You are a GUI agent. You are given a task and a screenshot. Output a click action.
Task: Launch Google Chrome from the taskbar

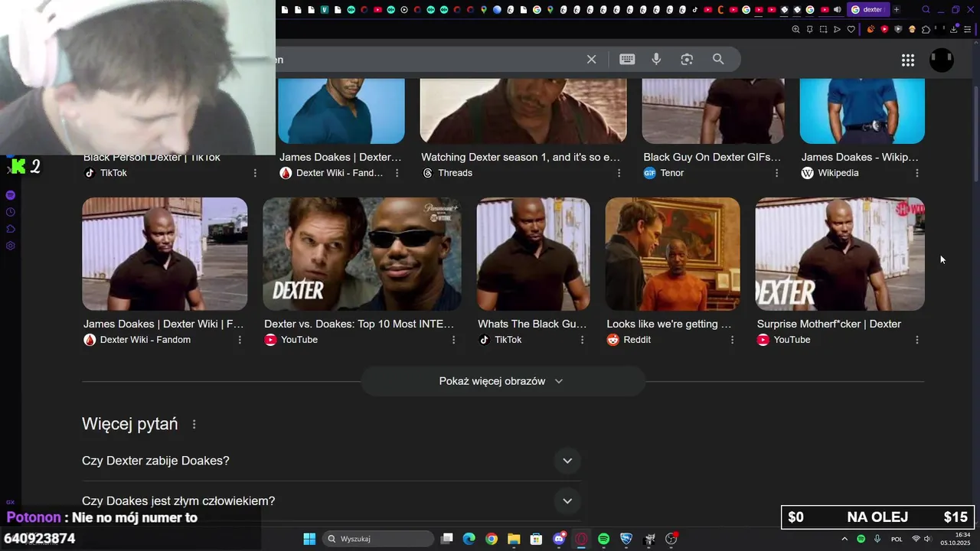click(492, 539)
